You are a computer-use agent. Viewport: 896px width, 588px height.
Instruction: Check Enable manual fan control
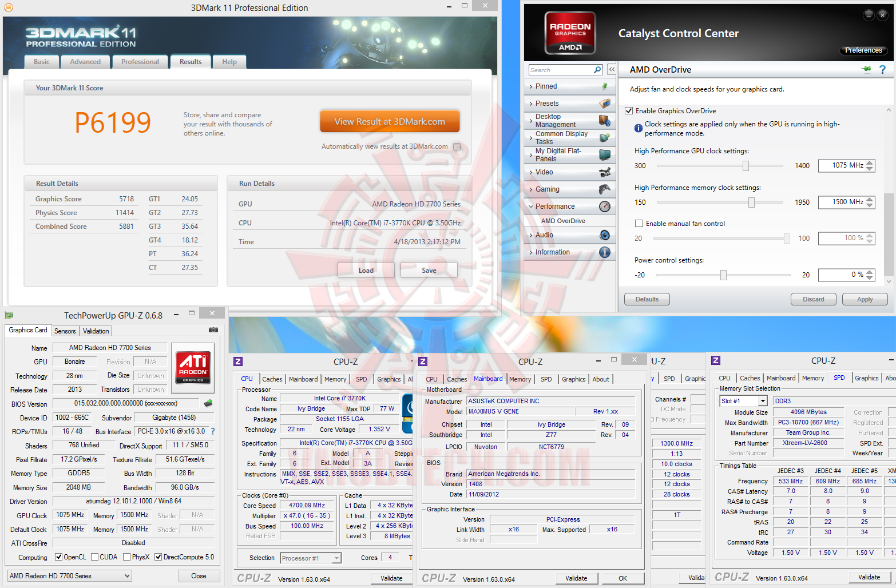click(639, 224)
